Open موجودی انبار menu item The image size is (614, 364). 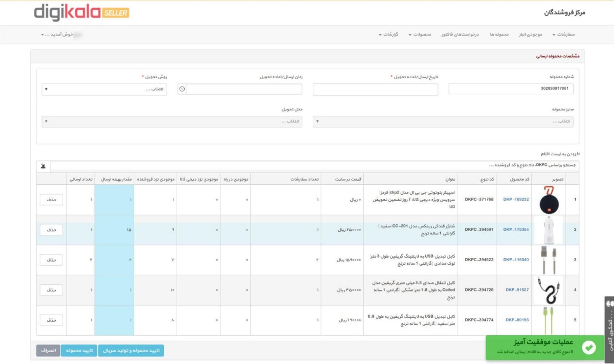point(531,34)
